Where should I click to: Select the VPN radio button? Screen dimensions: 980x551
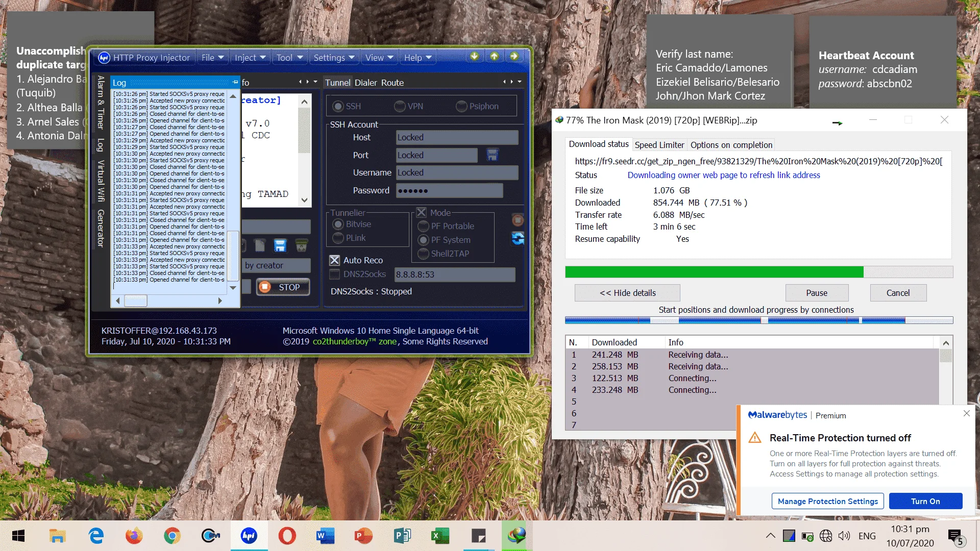click(x=400, y=106)
